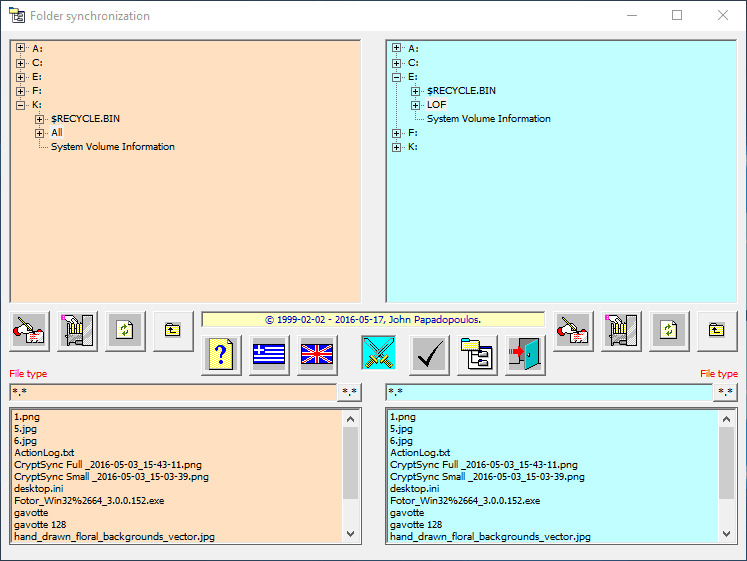Select the LOF folder label in right tree
The width and height of the screenshot is (747, 561).
pyautogui.click(x=436, y=104)
